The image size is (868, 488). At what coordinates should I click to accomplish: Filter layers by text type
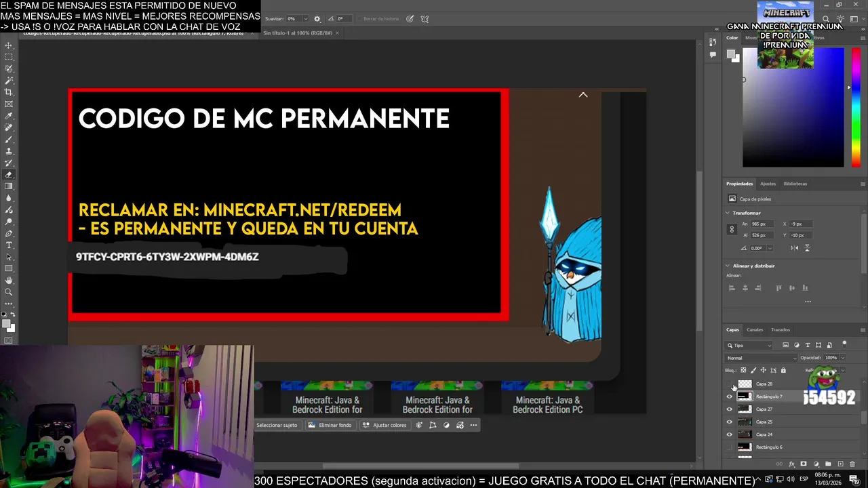pos(808,345)
